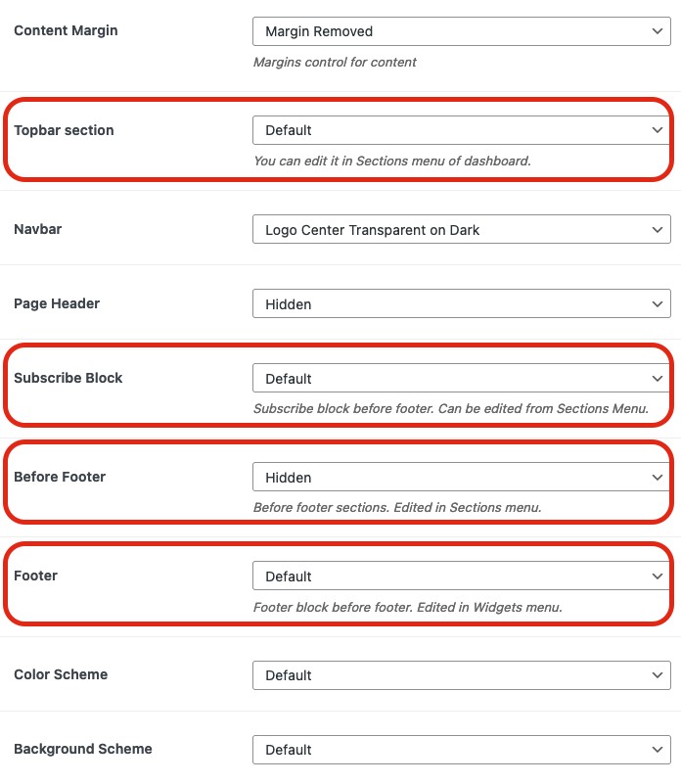This screenshot has width=681, height=784.
Task: Expand the Color Scheme dropdown
Action: (462, 675)
